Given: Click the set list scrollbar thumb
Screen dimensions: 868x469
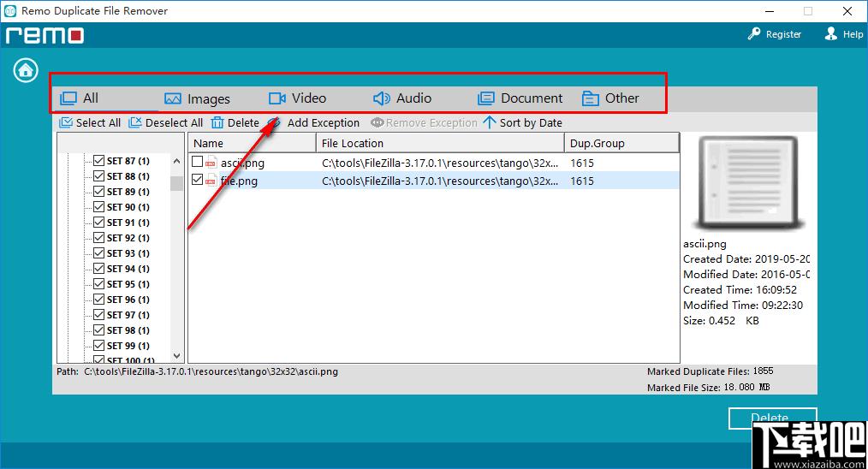Looking at the screenshot, I should coord(176,183).
